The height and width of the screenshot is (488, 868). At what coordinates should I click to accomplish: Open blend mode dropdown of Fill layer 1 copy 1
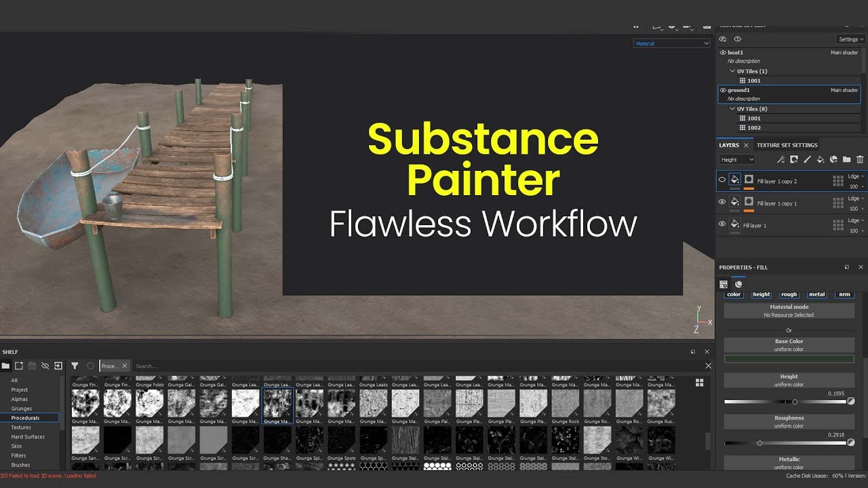coord(856,199)
